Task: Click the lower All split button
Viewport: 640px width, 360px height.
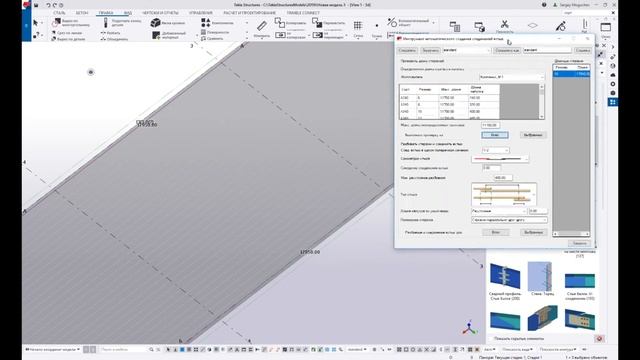Action: point(496,232)
